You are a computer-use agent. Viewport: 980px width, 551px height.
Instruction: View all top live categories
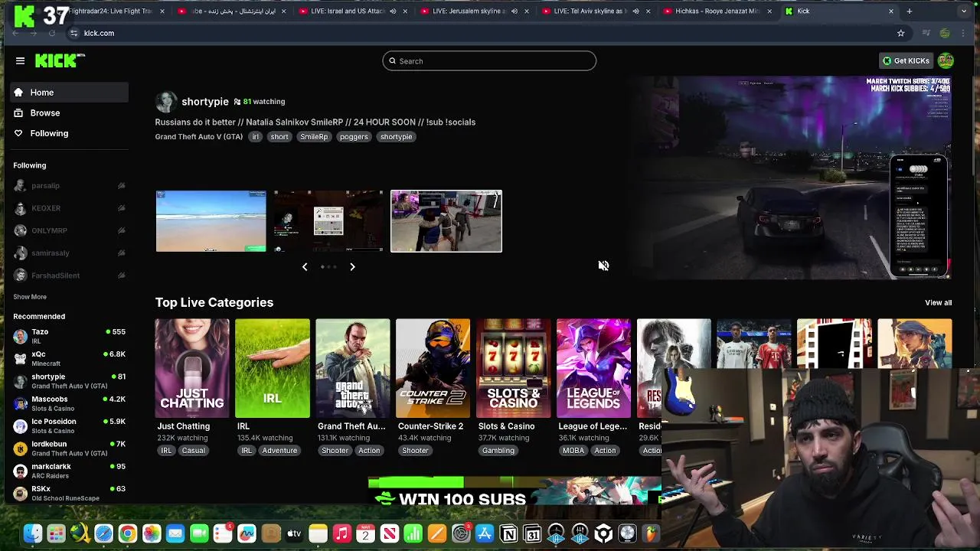[x=938, y=303]
